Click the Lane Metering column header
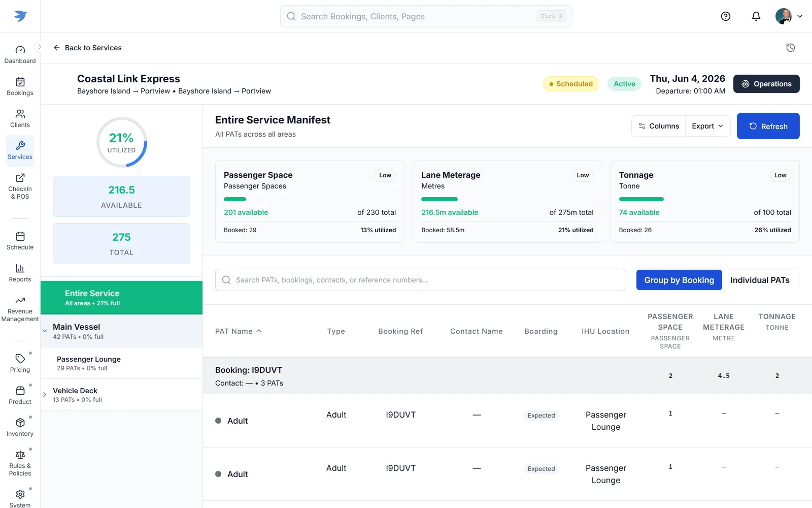 coord(724,327)
